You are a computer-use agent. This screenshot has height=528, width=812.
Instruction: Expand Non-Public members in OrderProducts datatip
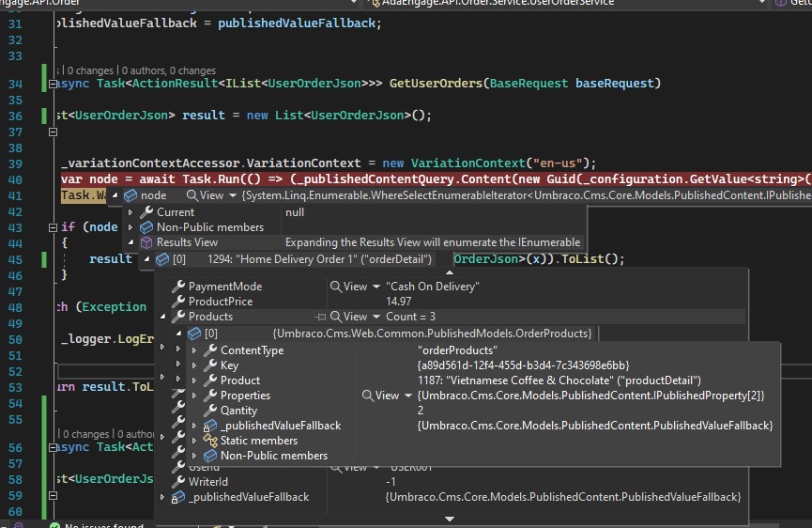point(194,456)
